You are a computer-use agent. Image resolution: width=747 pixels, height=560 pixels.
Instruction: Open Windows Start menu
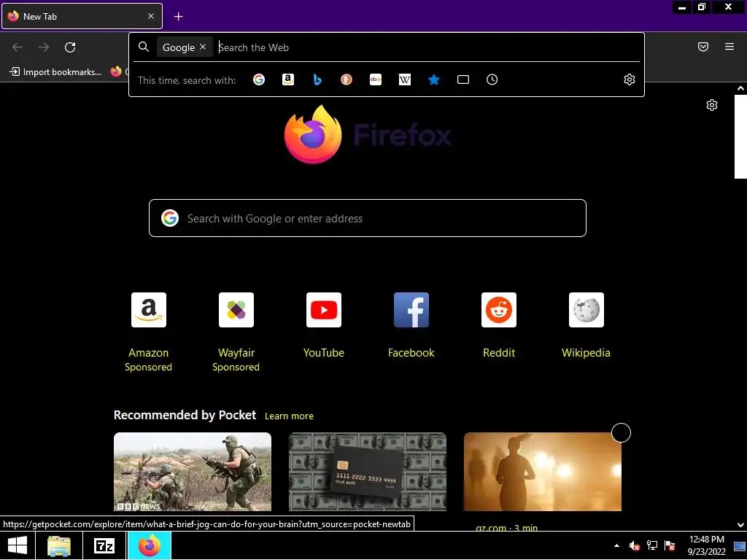point(18,545)
